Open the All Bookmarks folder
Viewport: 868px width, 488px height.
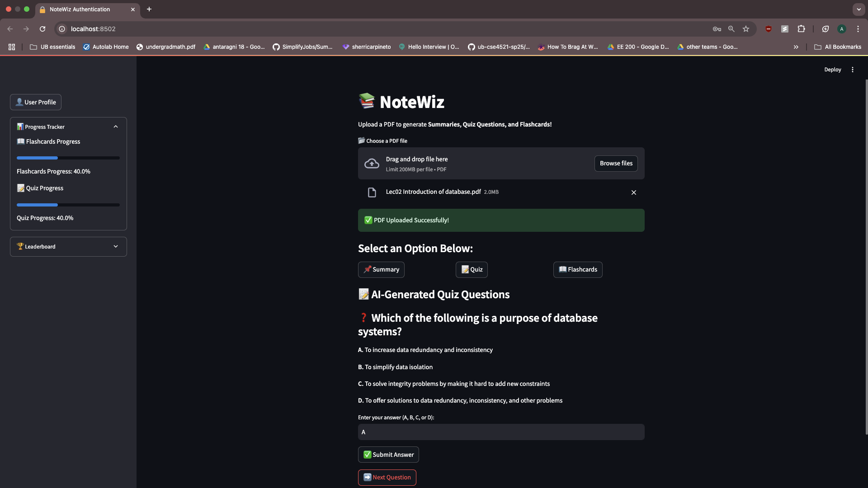(x=838, y=47)
